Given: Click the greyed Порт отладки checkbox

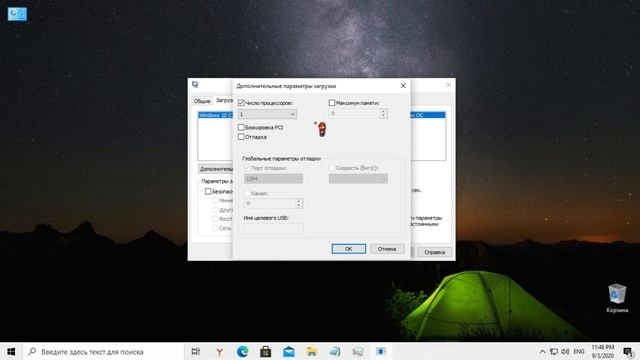Looking at the screenshot, I should [247, 168].
